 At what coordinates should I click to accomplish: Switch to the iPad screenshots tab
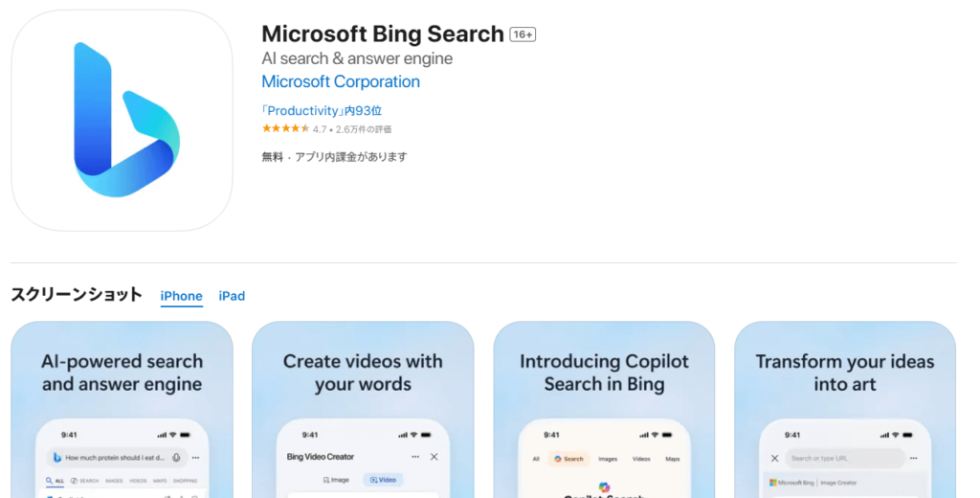pos(232,296)
